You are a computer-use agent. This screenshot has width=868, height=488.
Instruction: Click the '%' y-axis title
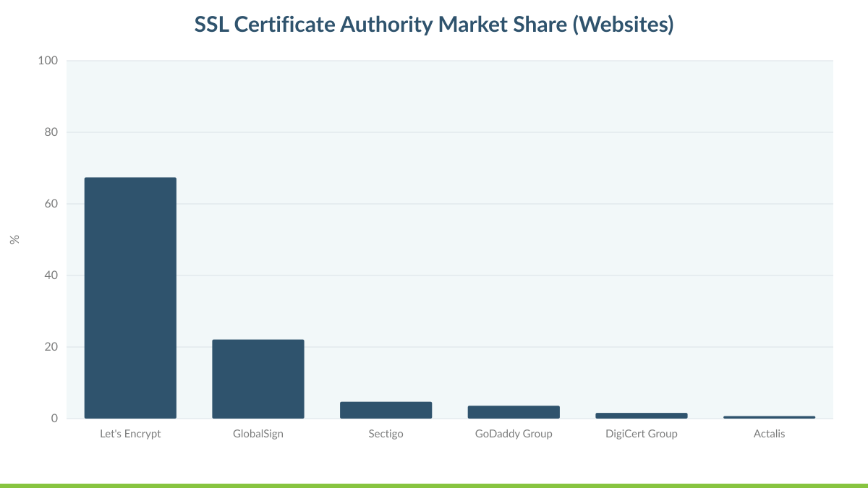14,239
